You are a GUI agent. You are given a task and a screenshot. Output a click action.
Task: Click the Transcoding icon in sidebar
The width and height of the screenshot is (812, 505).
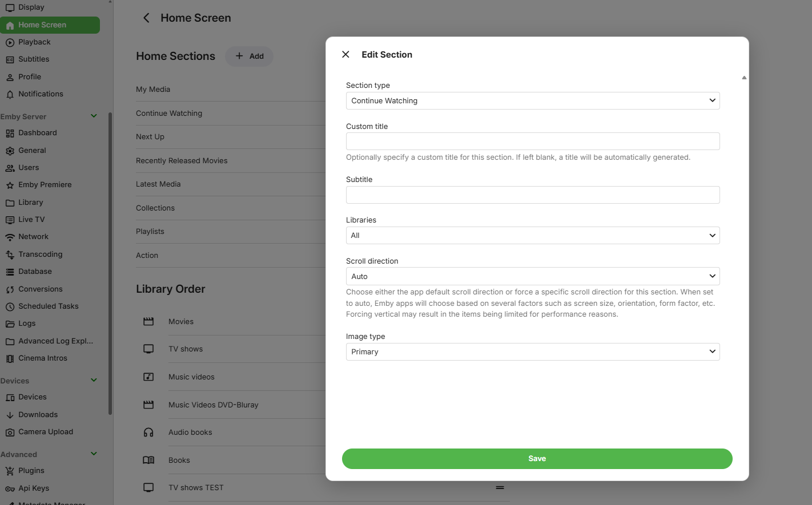coord(10,255)
